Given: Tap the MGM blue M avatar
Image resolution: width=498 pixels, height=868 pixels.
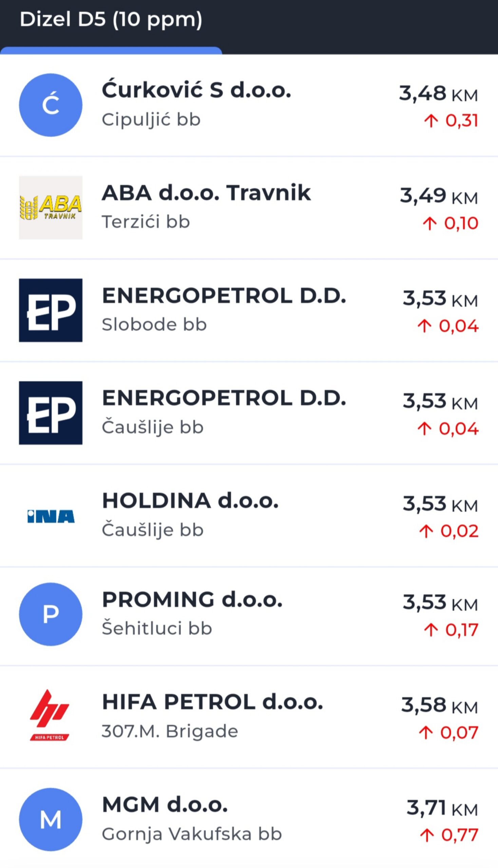Looking at the screenshot, I should [51, 820].
